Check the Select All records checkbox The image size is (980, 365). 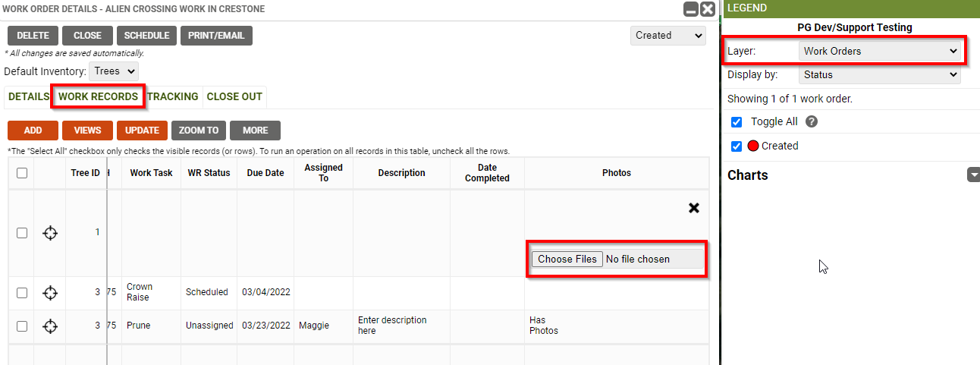click(22, 173)
